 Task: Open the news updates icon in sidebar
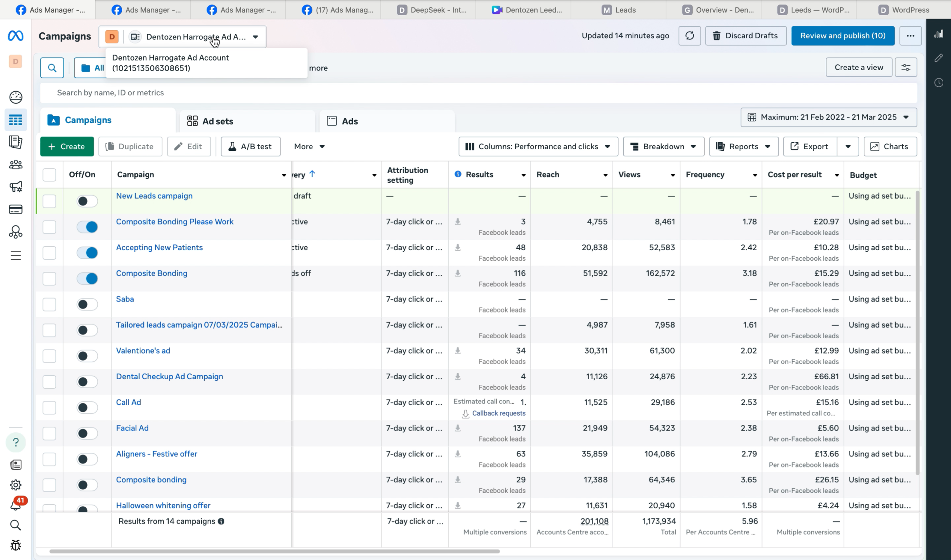(16, 465)
